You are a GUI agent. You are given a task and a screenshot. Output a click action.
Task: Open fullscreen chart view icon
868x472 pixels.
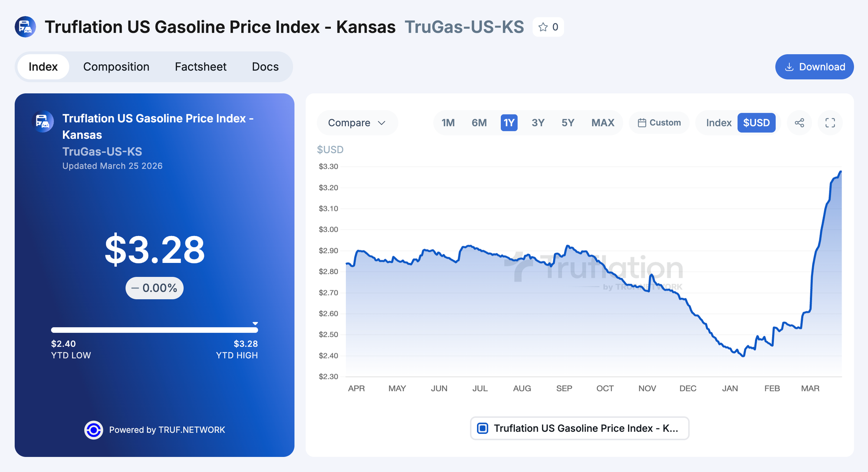pos(830,123)
